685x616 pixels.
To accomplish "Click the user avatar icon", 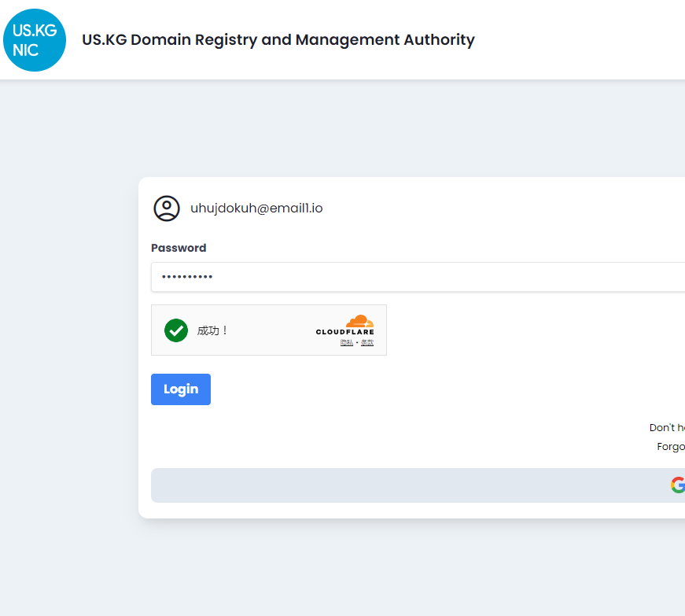I will 167,208.
